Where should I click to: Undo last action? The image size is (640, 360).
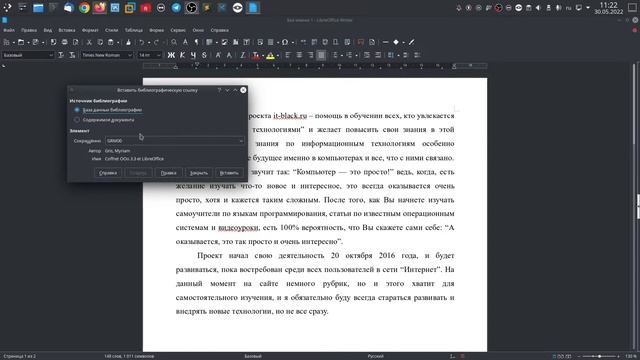coord(141,42)
